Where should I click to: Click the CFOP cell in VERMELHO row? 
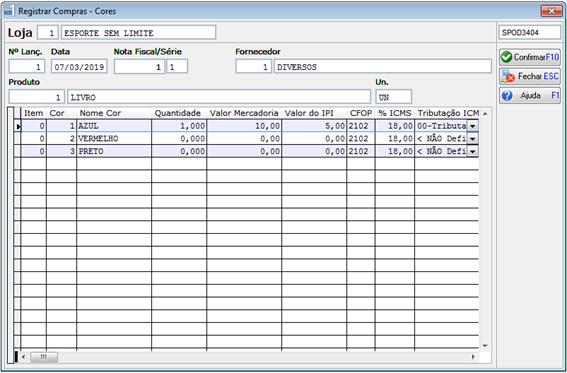tap(361, 138)
